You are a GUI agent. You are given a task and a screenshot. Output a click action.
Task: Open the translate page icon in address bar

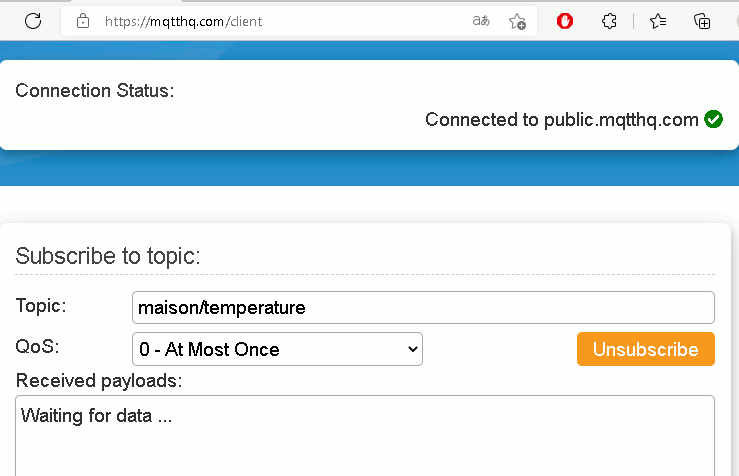click(x=481, y=21)
